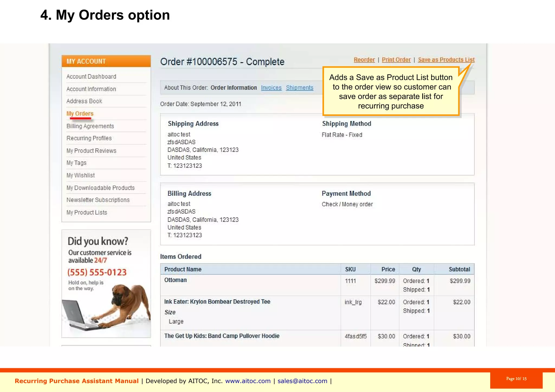Click the Billing Address heading

tap(189, 194)
